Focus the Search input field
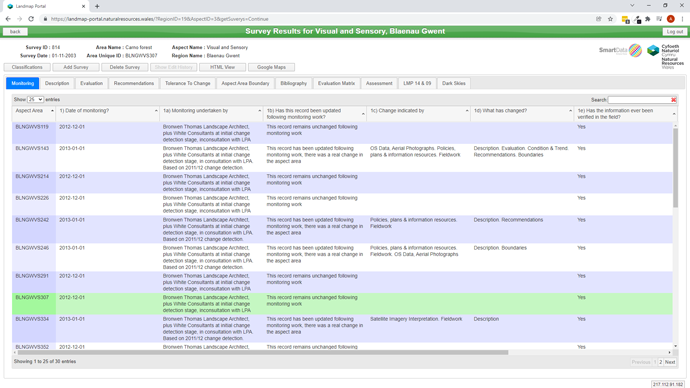 coord(639,100)
